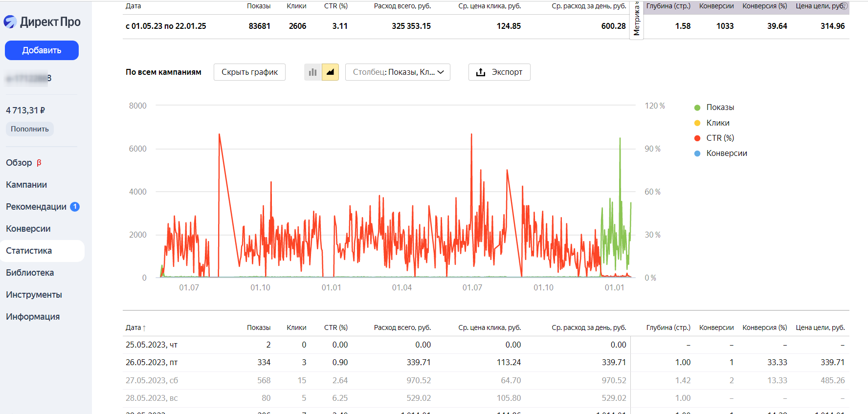This screenshot has height=414, width=868.
Task: Click the help icon in Метрика header
Action: tap(844, 6)
